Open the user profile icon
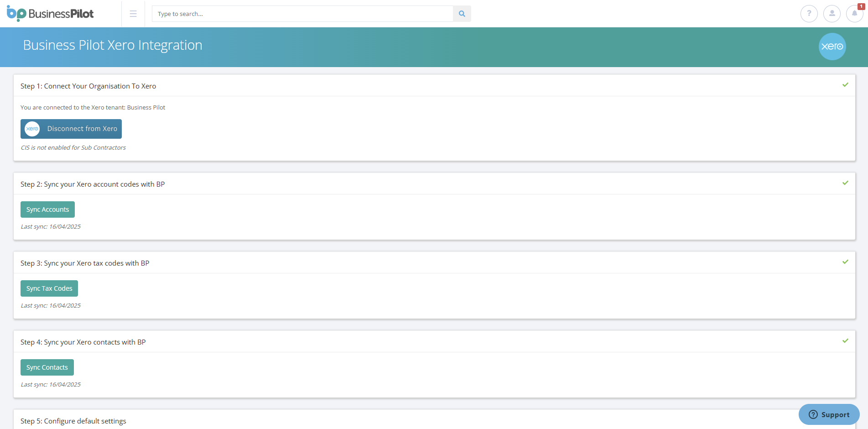The width and height of the screenshot is (868, 429). 832,14
